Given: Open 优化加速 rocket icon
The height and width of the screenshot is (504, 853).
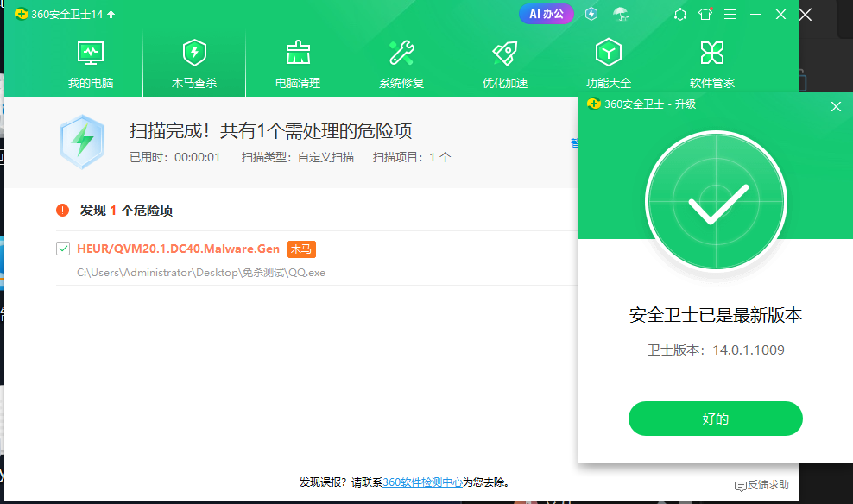Looking at the screenshot, I should (x=505, y=54).
